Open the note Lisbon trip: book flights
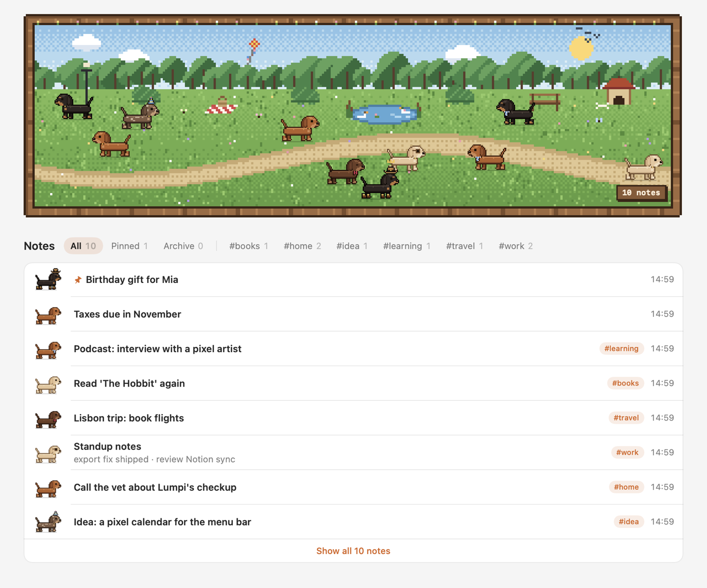Screen dimensions: 707x588 [129, 419]
